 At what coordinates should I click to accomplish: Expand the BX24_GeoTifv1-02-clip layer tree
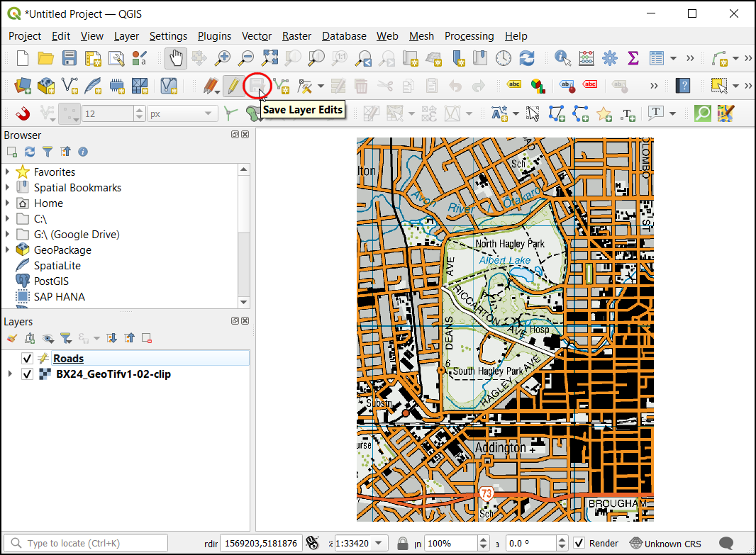click(x=9, y=374)
